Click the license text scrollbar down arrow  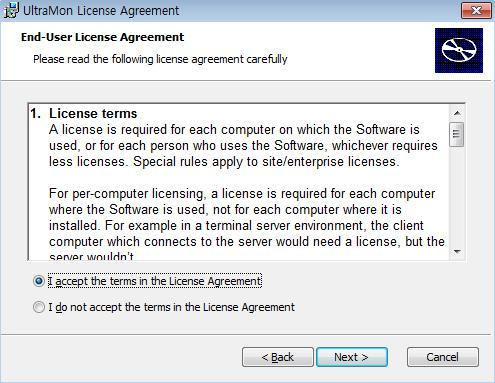(457, 252)
